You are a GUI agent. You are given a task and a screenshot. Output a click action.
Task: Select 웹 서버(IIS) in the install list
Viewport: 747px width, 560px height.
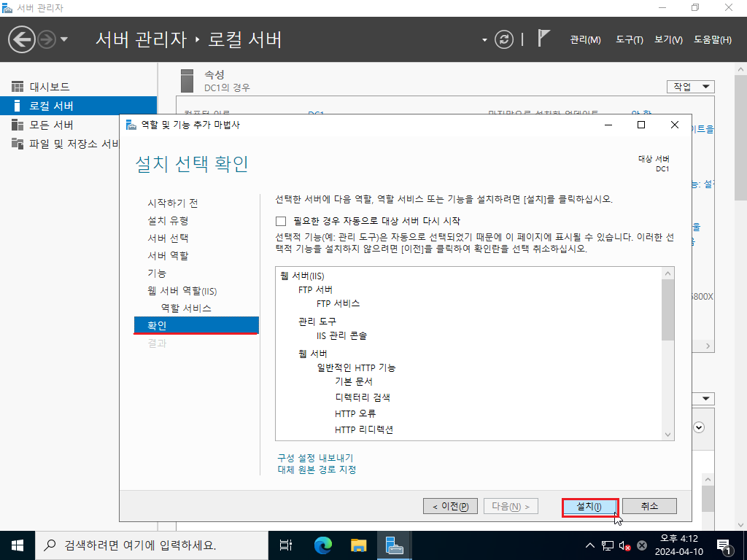pyautogui.click(x=302, y=276)
